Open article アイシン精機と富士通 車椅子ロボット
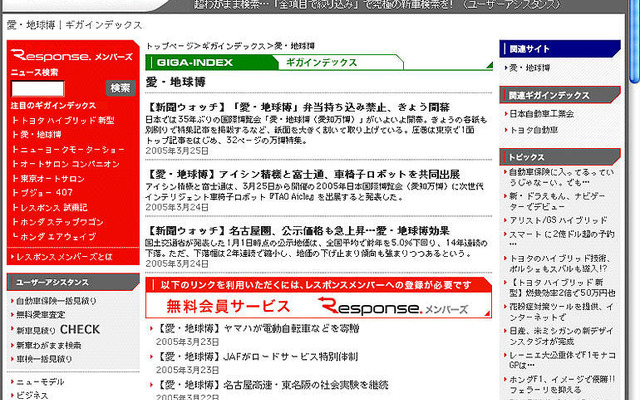Image resolution: width=640 pixels, height=400 pixels. (x=303, y=175)
